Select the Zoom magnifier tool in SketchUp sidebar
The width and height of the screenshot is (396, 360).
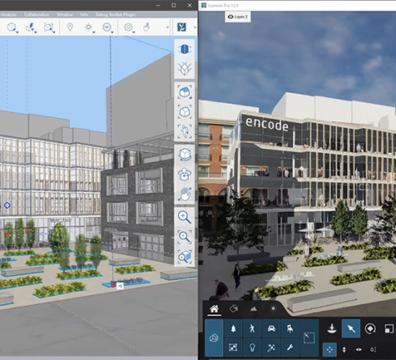(x=184, y=217)
